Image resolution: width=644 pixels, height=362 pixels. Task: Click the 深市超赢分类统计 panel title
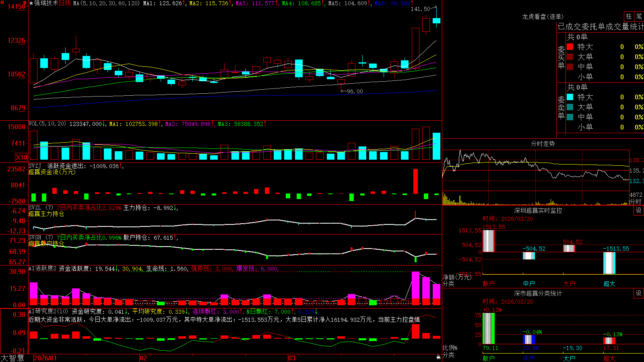(x=538, y=293)
